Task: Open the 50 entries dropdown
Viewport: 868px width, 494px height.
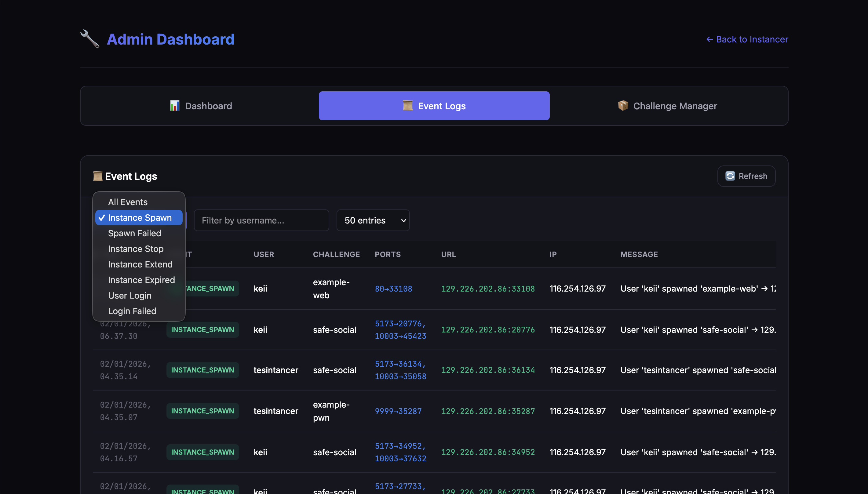Action: (x=373, y=220)
